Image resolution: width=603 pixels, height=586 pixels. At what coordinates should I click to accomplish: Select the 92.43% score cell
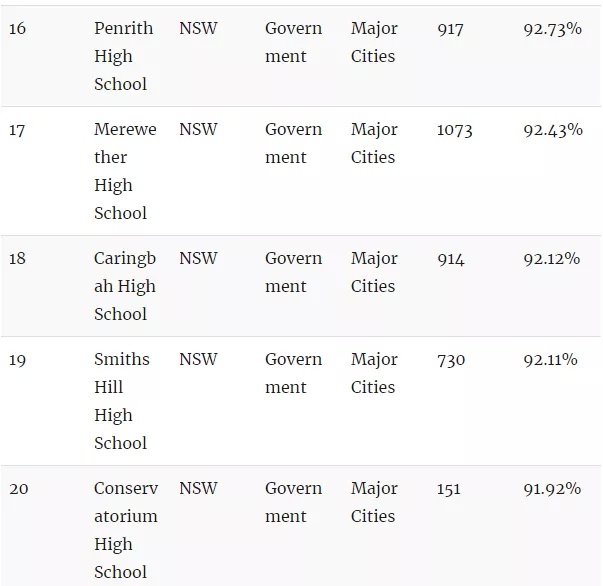(553, 130)
